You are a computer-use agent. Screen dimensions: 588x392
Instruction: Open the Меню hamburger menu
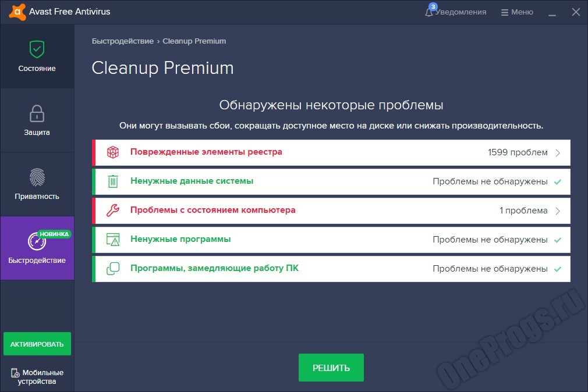tap(516, 12)
